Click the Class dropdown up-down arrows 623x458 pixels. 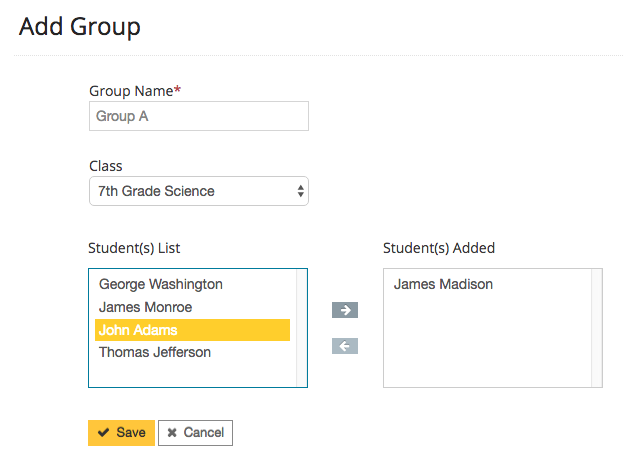301,191
